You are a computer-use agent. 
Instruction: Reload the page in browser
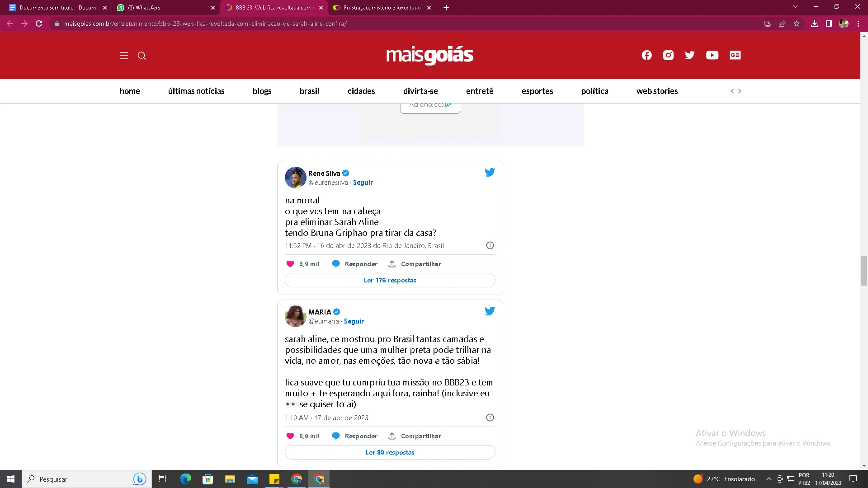tap(39, 23)
